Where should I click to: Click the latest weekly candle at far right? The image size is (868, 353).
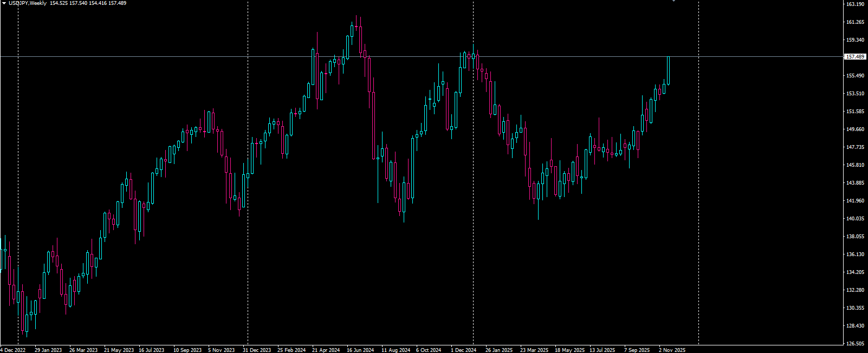(x=669, y=70)
